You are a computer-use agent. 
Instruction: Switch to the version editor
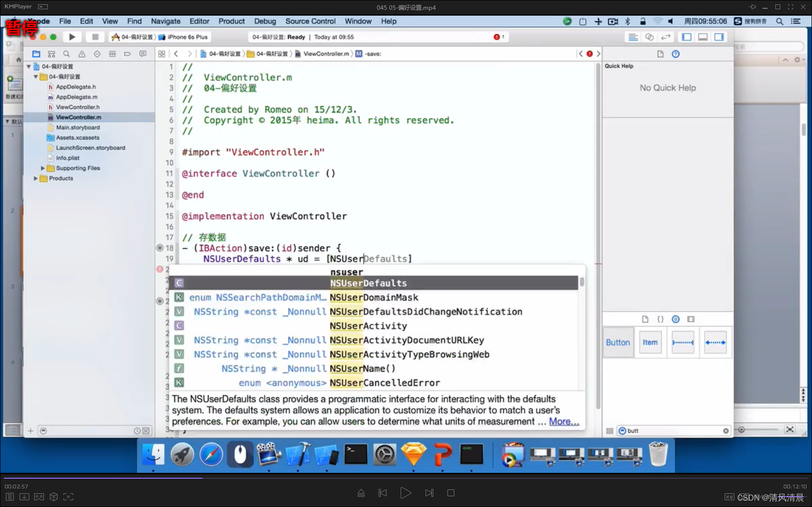[x=666, y=37]
